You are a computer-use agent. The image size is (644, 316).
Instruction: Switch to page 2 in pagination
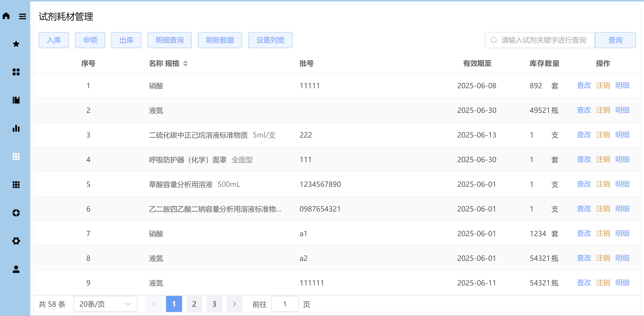tap(194, 304)
